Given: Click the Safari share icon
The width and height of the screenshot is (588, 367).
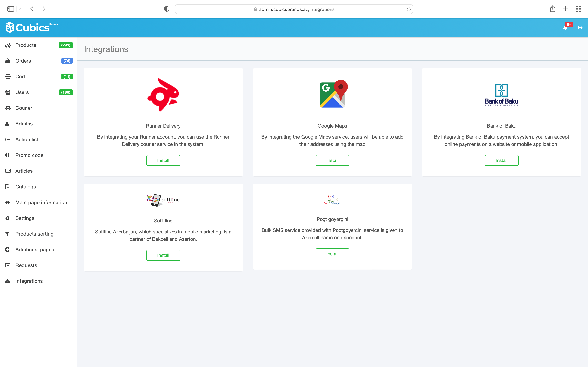Looking at the screenshot, I should [x=552, y=9].
